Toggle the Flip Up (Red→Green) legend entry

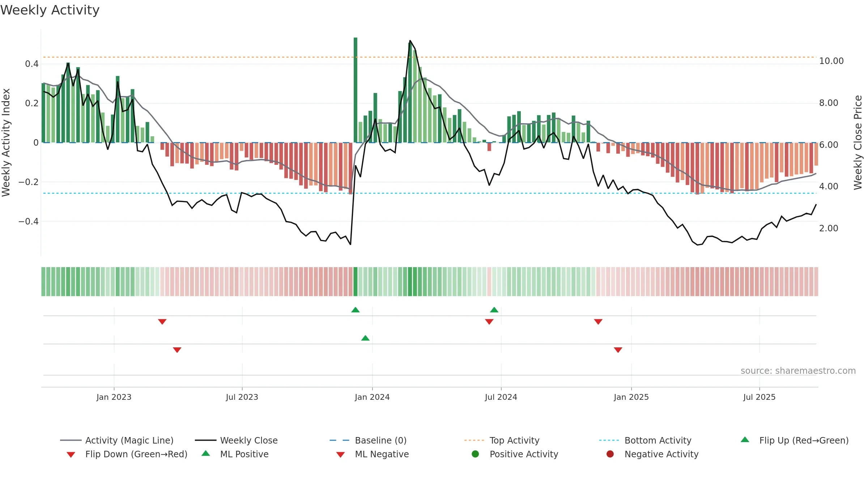click(x=794, y=440)
